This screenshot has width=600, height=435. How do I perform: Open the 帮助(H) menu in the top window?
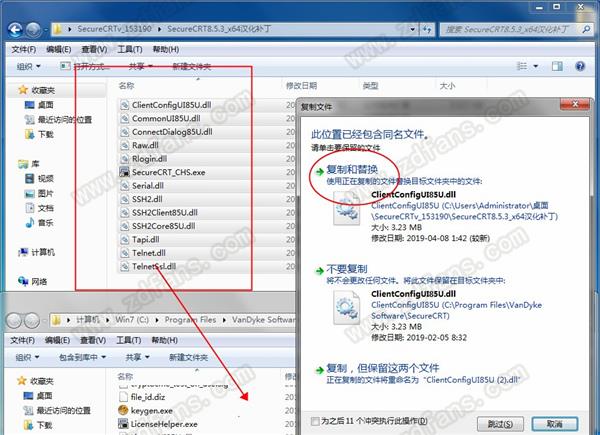point(166,49)
